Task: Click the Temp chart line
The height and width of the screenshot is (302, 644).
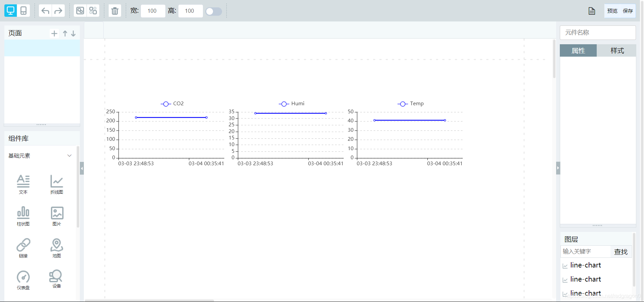Action: pos(410,120)
